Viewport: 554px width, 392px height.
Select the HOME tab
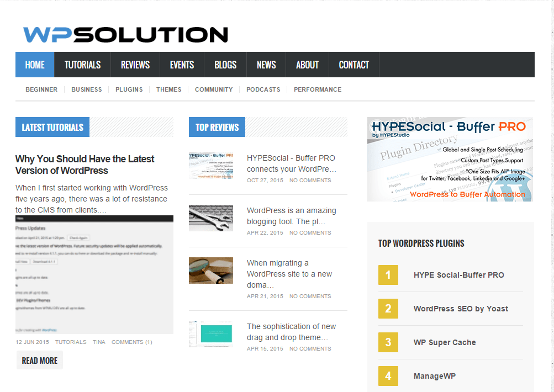tap(34, 64)
